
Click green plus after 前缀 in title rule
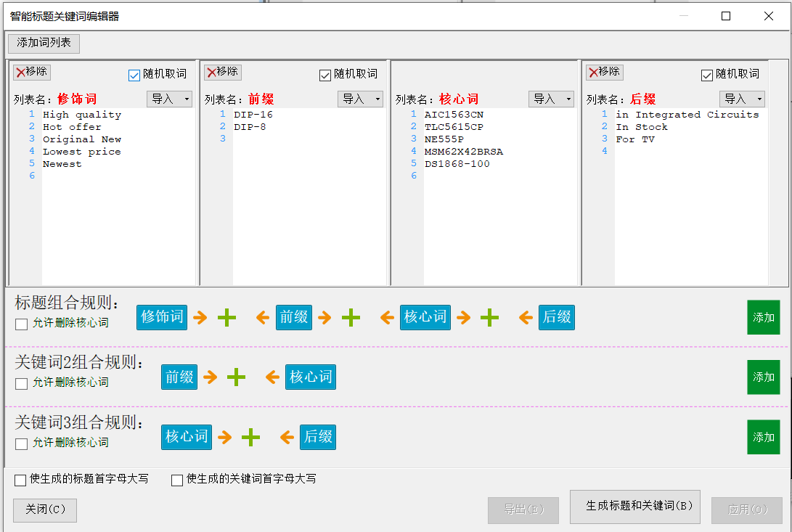click(x=351, y=317)
